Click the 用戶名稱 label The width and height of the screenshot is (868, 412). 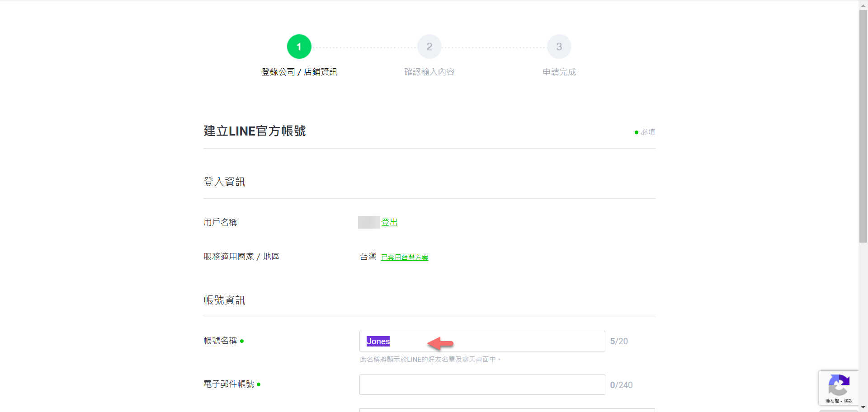(220, 222)
